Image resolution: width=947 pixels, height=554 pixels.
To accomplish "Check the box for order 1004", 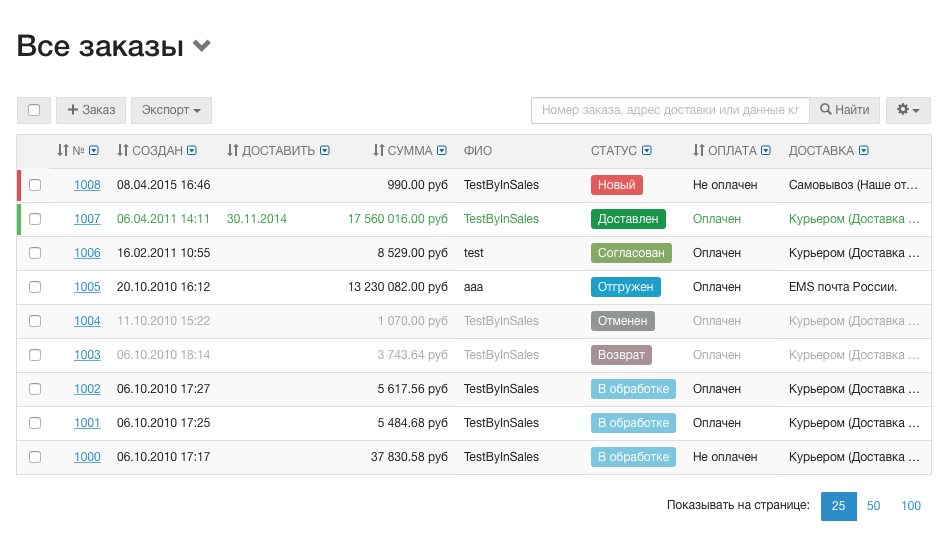I will pyautogui.click(x=35, y=321).
